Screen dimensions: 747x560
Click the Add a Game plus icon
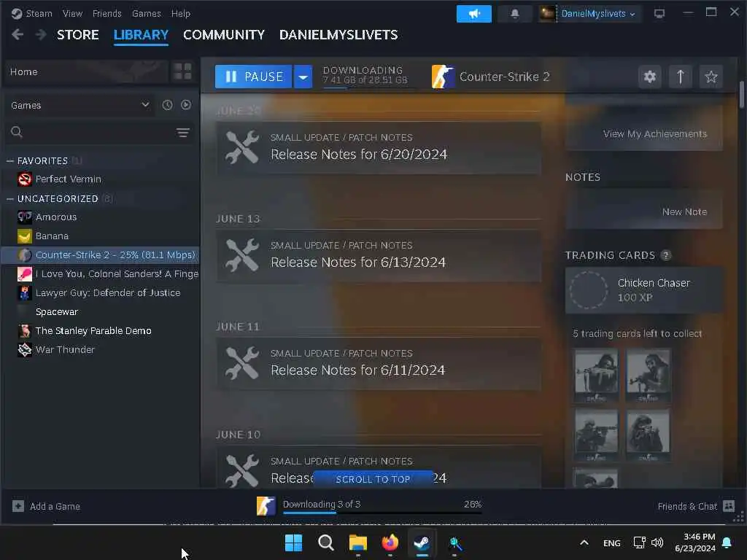[x=18, y=506]
